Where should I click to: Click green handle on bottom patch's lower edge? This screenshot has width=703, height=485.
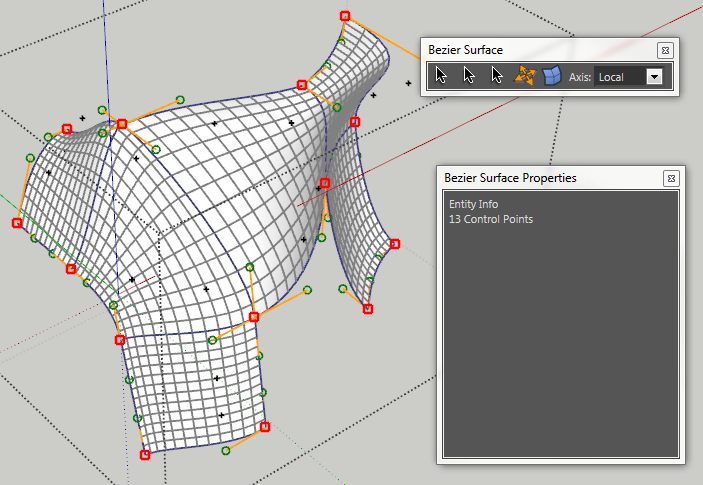pyautogui.click(x=226, y=451)
